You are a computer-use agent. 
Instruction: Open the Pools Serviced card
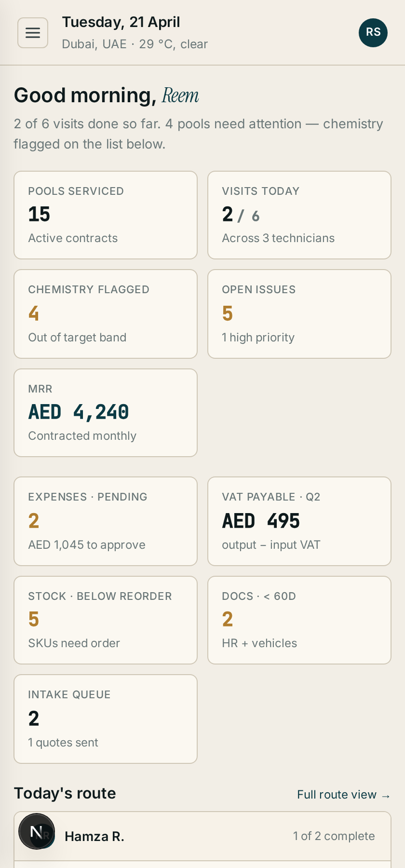106,215
